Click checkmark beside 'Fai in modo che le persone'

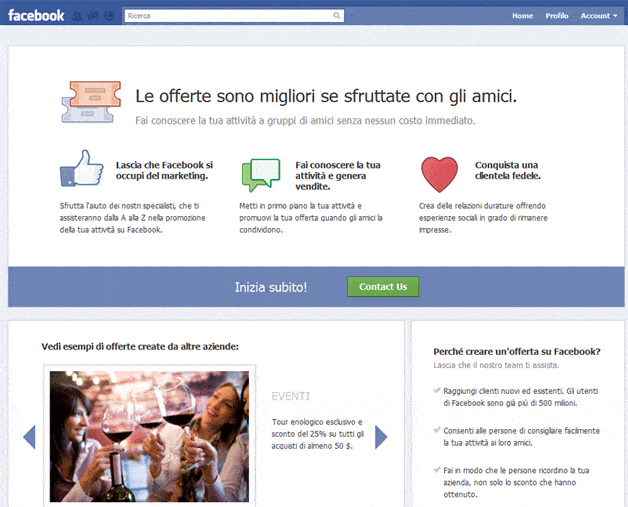pos(437,470)
